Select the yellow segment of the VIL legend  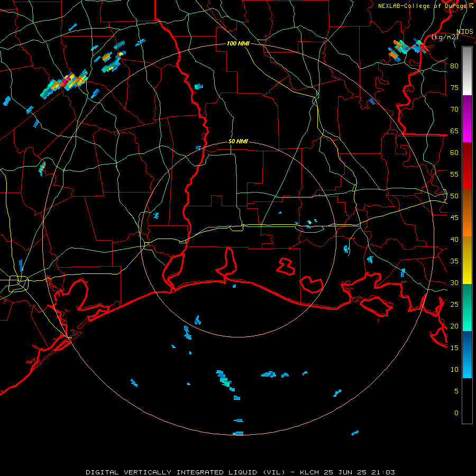(x=467, y=260)
